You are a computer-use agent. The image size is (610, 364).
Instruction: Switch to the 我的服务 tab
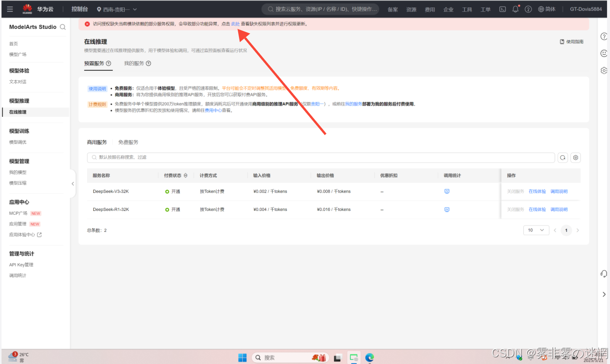point(134,63)
